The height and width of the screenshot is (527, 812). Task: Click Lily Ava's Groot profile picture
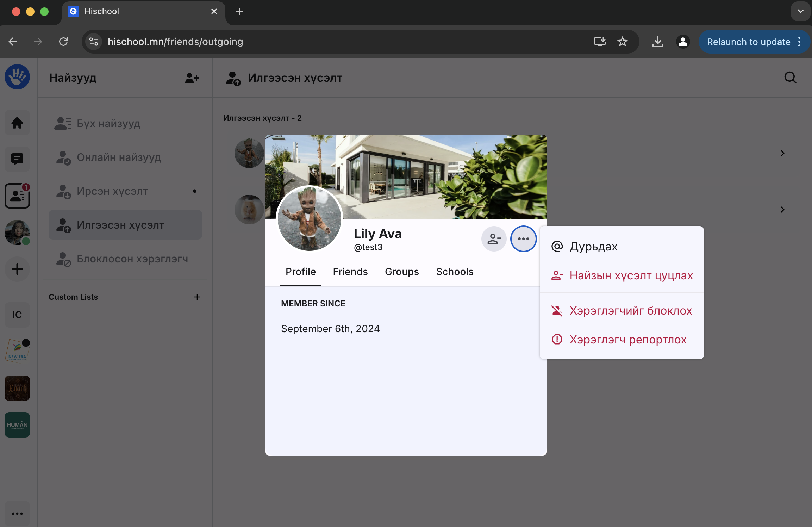pos(309,218)
